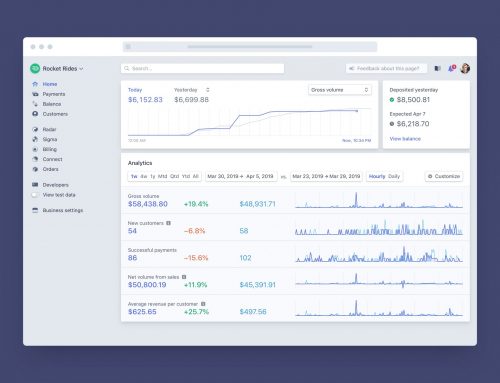Viewport: 500px width, 383px height.
Task: Open the Yesterday comparison selector
Action: point(192,90)
